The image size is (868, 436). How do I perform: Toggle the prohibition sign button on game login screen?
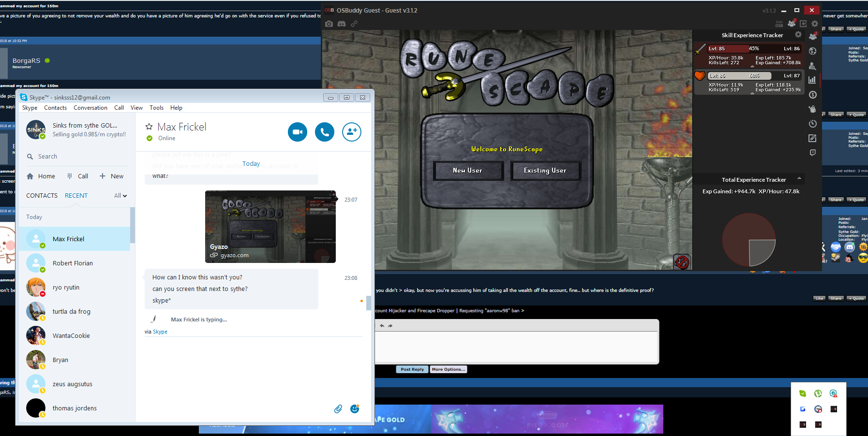(682, 262)
